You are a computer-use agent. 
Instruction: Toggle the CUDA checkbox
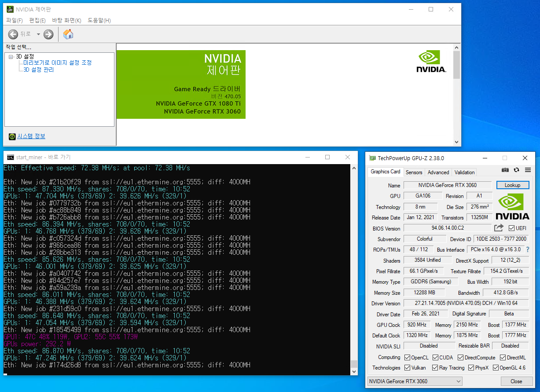point(436,358)
